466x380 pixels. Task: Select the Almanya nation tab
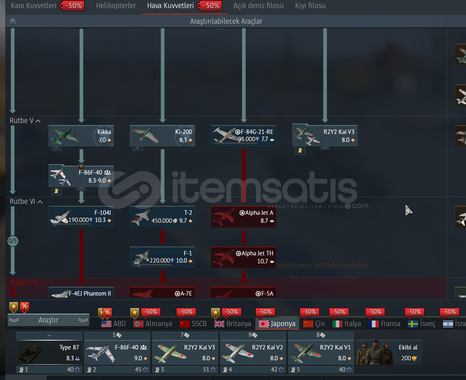pyautogui.click(x=153, y=324)
